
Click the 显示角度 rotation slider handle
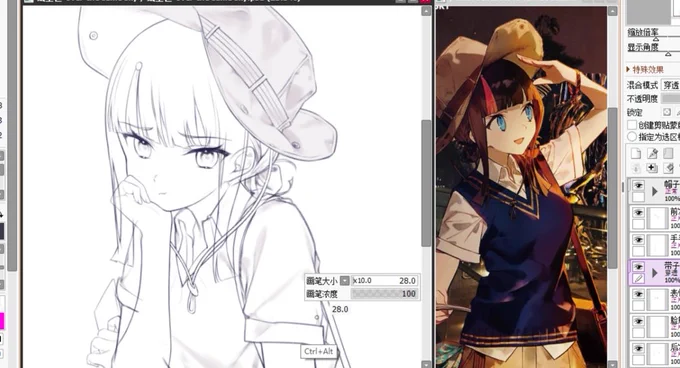tap(668, 54)
